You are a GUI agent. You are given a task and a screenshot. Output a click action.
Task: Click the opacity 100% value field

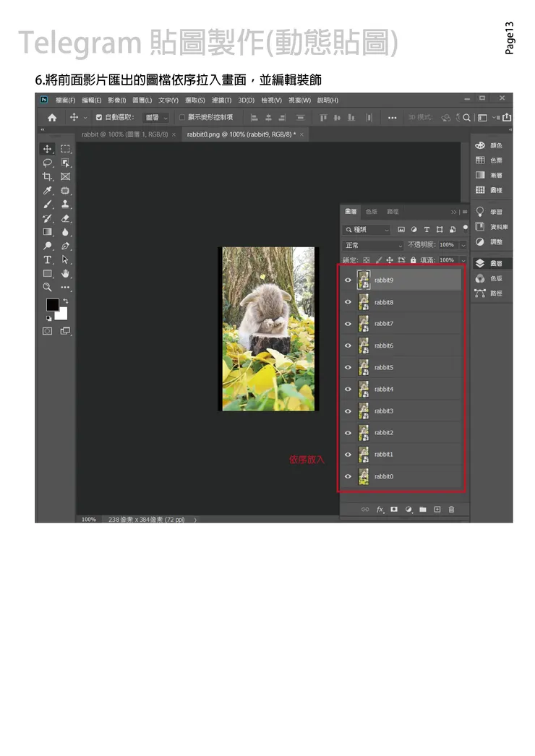click(448, 245)
